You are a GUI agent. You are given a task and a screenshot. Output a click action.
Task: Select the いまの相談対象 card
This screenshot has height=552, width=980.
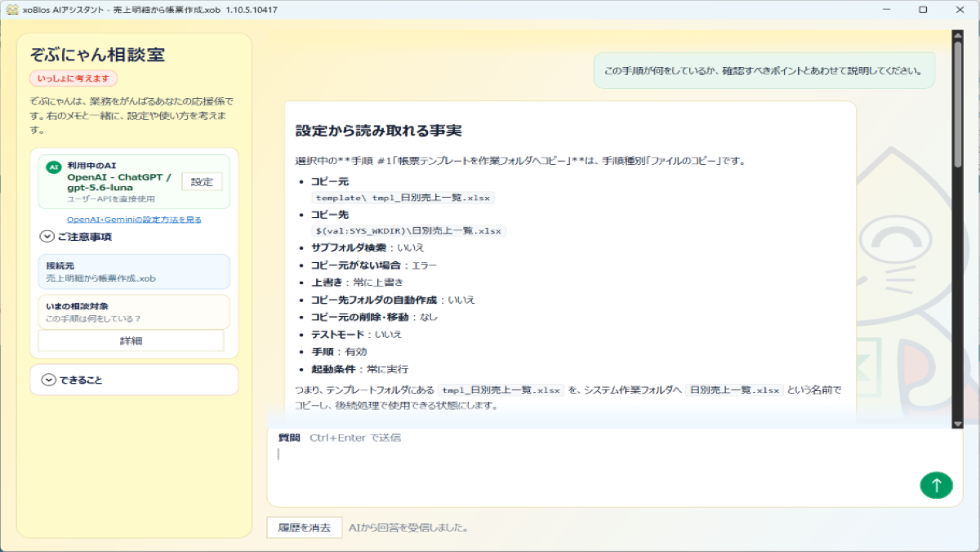[x=134, y=312]
